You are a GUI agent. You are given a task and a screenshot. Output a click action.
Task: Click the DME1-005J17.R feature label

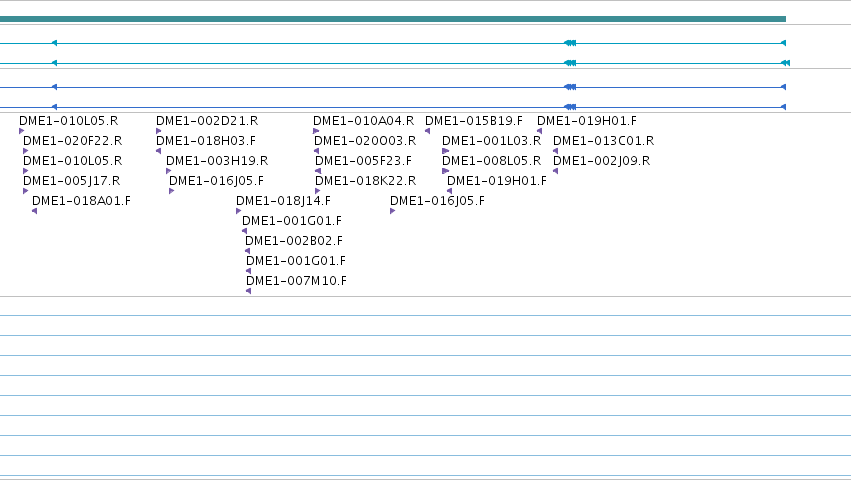pyautogui.click(x=72, y=181)
